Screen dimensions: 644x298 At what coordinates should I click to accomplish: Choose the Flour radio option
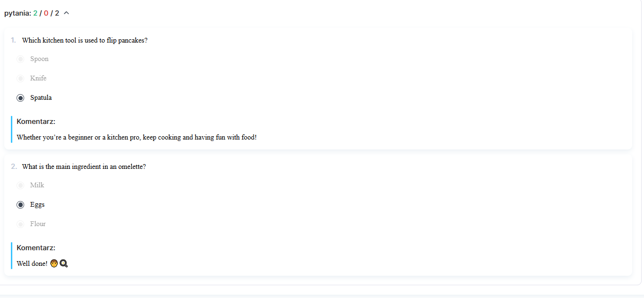[x=20, y=224]
